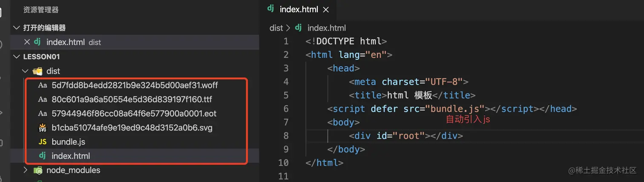Open bundle.js in the dist folder
Screen dimensions: 644x182
[x=69, y=142]
